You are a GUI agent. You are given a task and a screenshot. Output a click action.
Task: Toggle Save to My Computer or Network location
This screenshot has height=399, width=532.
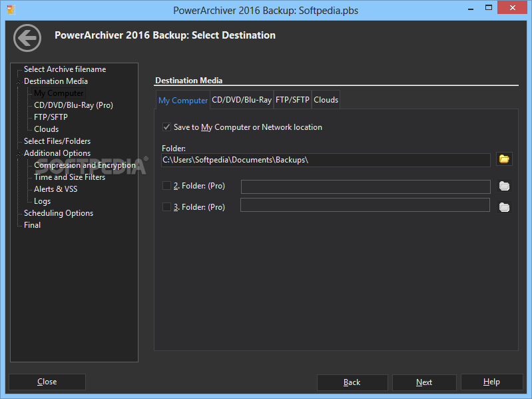pos(166,127)
